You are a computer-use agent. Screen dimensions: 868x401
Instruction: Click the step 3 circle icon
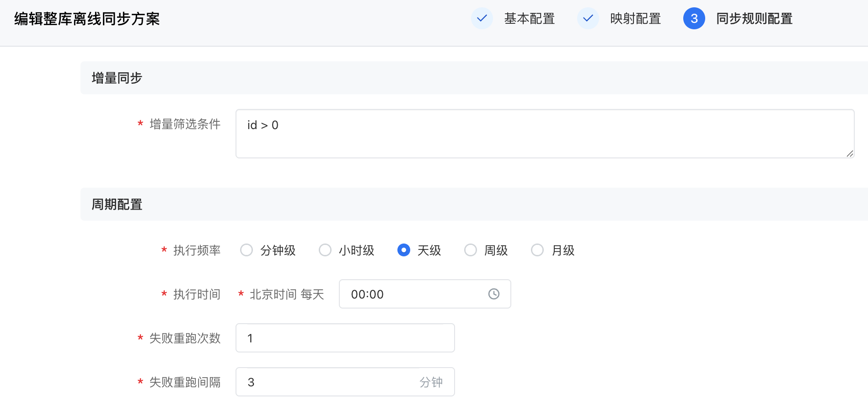[694, 18]
